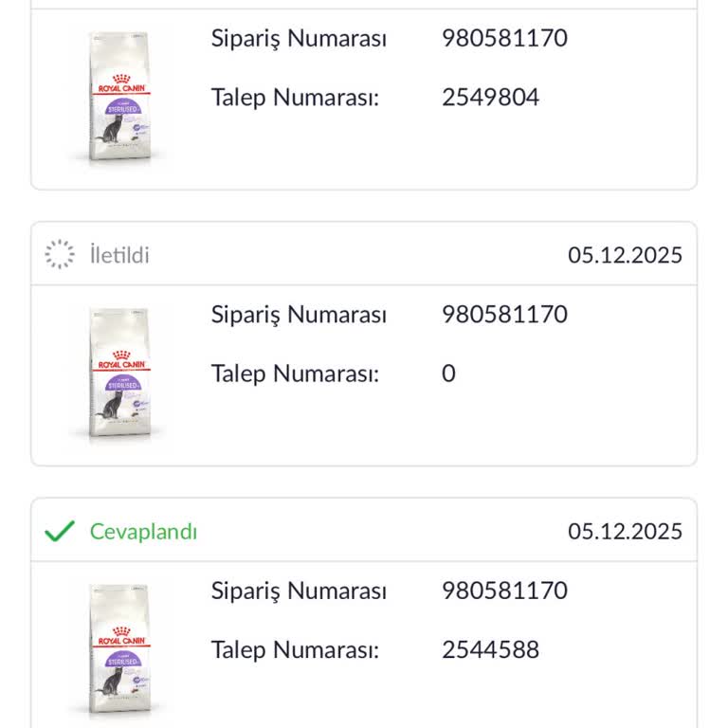
Task: Tap order number 980581170 in Cevaplandı card
Action: pos(504,591)
